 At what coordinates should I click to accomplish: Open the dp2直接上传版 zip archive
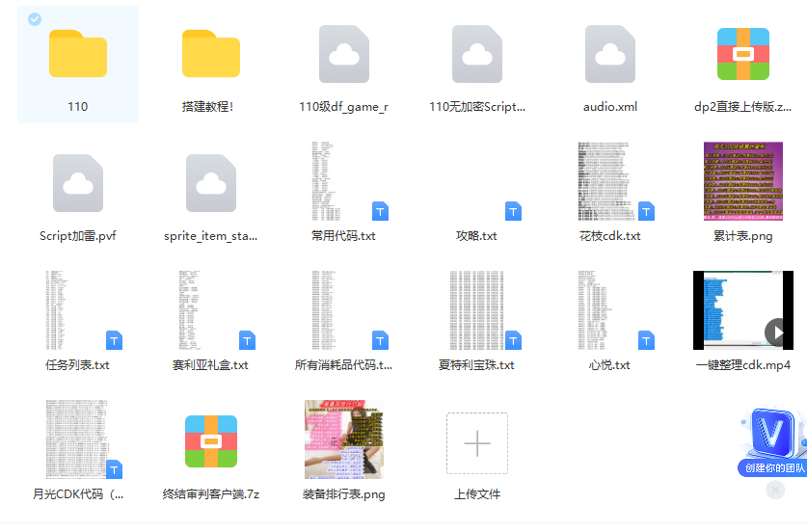pyautogui.click(x=743, y=55)
